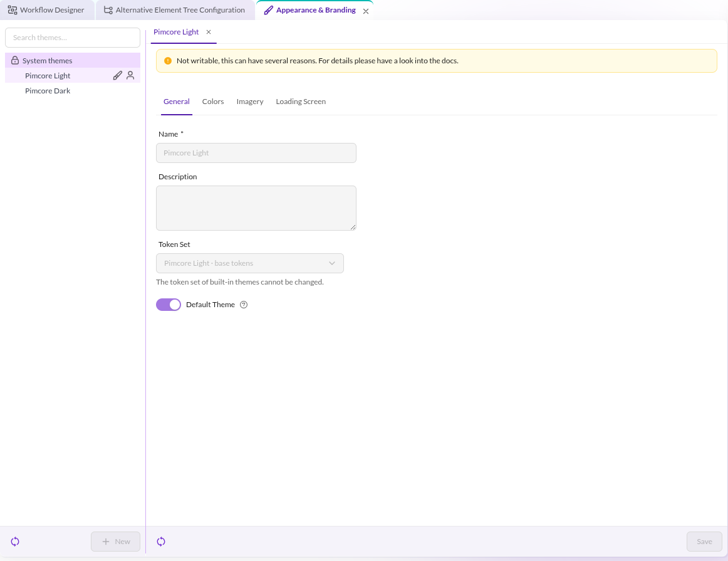Viewport: 728px width, 561px height.
Task: Close the Pimcore Light editor tab
Action: [x=209, y=32]
